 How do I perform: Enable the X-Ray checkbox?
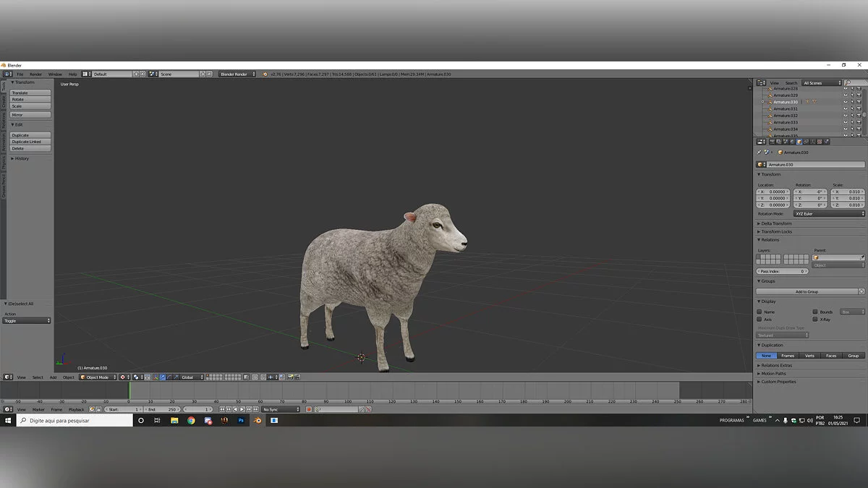[x=815, y=319]
